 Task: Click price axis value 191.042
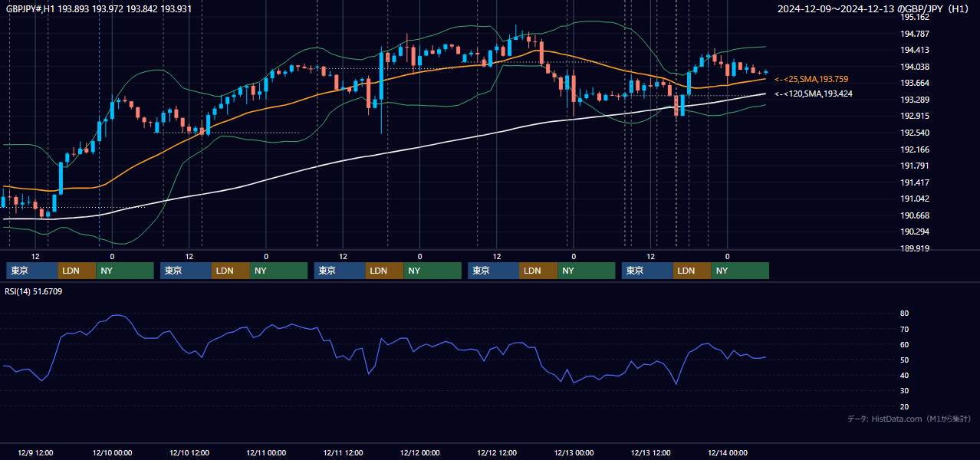coord(915,199)
